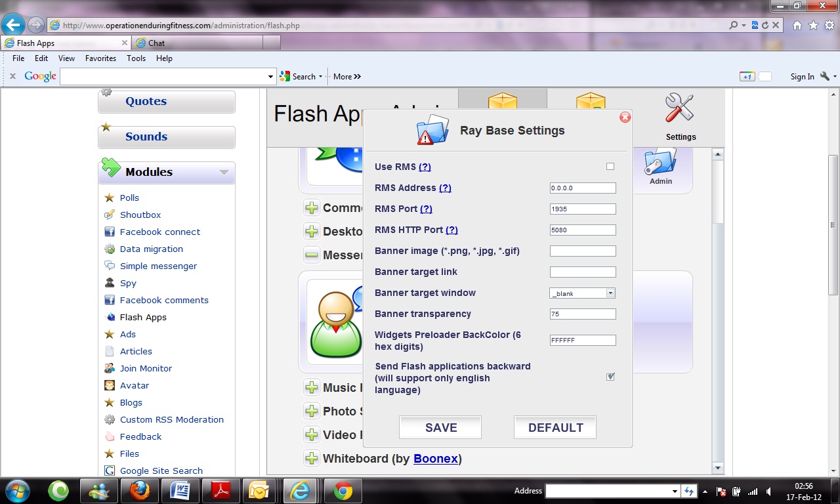Open the Admin folder icon
The height and width of the screenshot is (504, 840).
tap(660, 162)
